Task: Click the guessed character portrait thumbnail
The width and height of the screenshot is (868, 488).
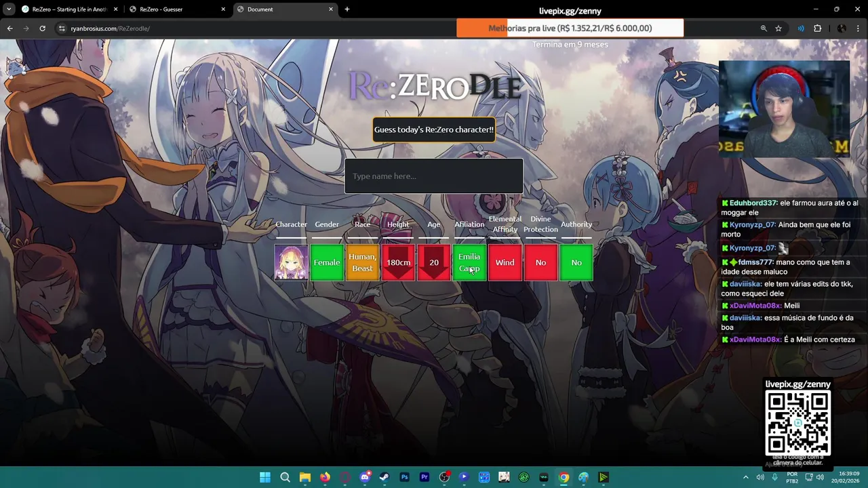Action: (x=291, y=262)
